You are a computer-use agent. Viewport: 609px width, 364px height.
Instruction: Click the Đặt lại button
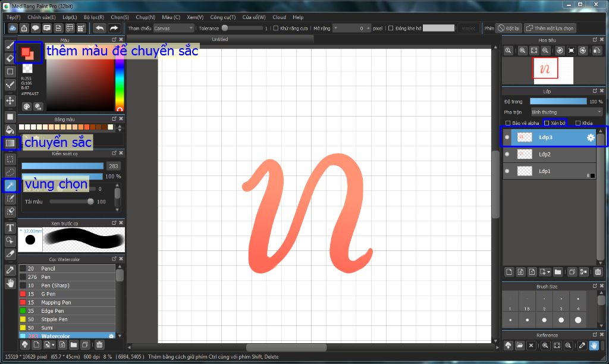tap(508, 29)
